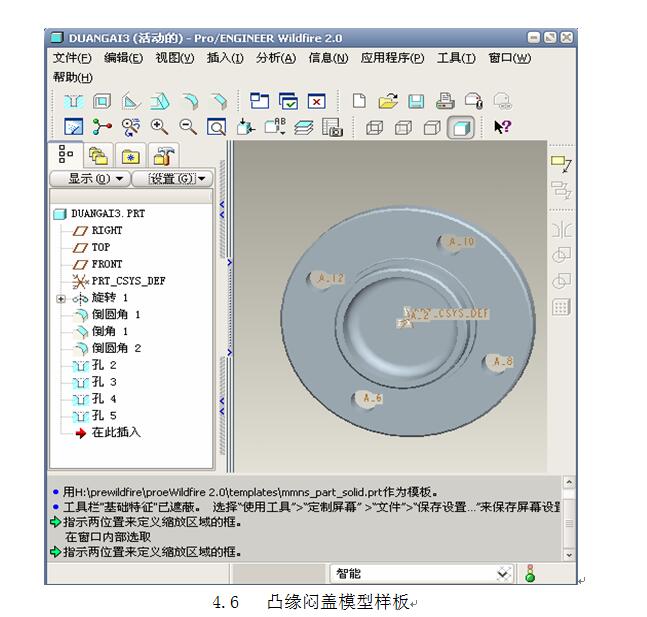The image size is (647, 617).
Task: Zoom in on the model
Action: 159,127
